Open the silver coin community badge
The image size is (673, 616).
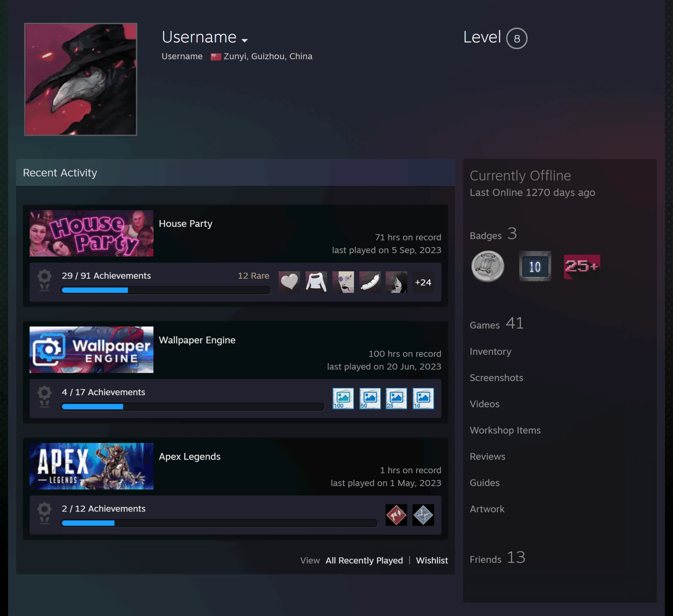[x=488, y=266]
